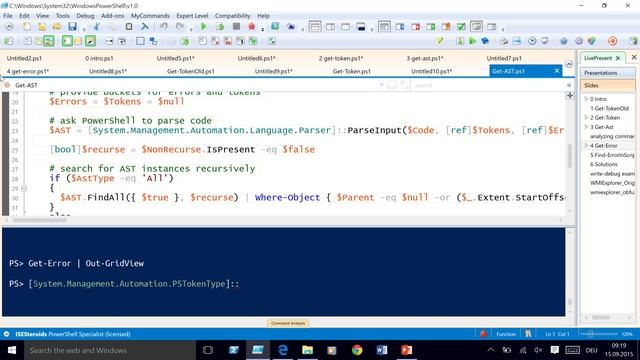The image size is (640, 360).
Task: Switch to the 0 intro.ps1 tab
Action: point(99,58)
